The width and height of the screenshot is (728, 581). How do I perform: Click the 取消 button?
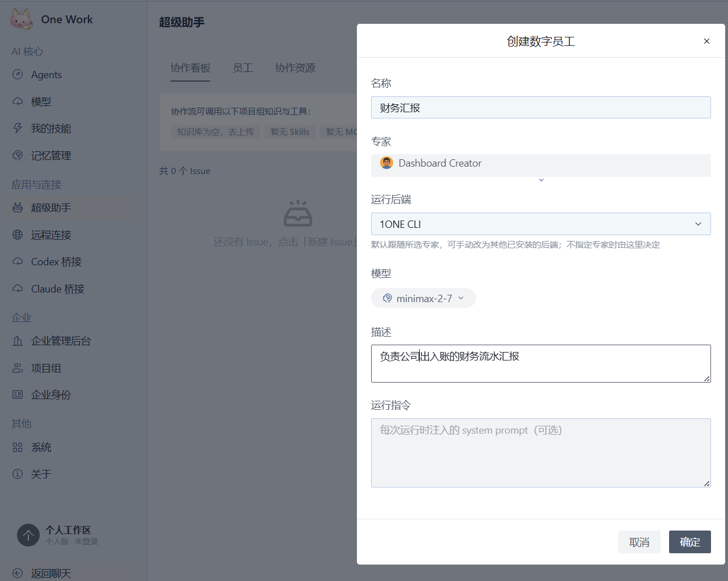pyautogui.click(x=639, y=542)
